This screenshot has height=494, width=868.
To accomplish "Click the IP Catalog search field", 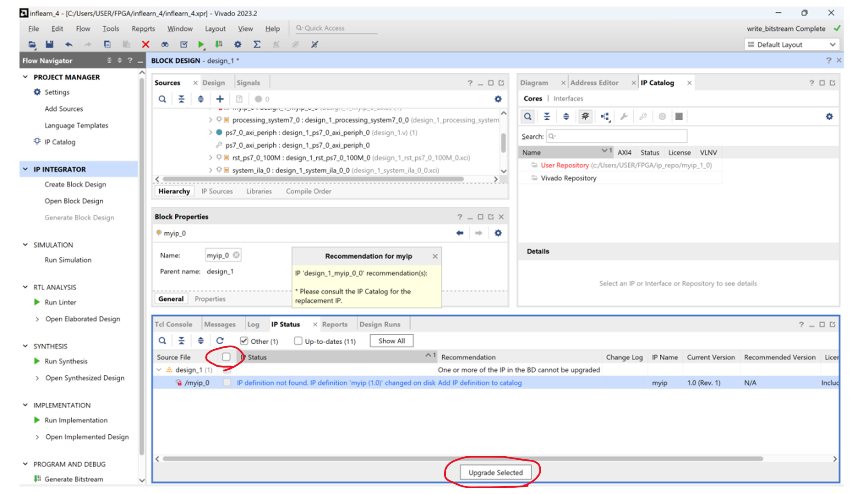I will pos(617,136).
